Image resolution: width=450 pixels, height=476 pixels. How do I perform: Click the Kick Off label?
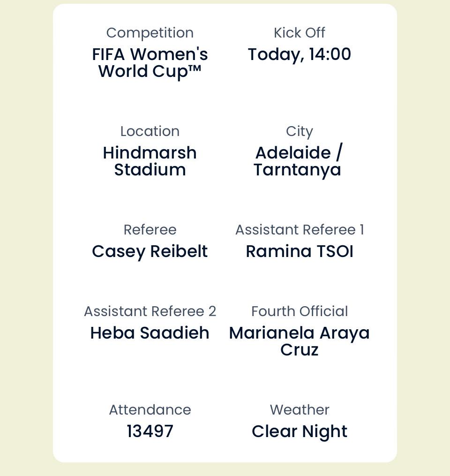300,33
